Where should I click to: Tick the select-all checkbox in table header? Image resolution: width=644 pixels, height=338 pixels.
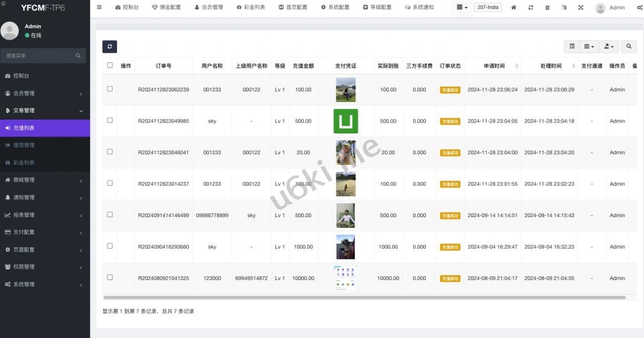[x=110, y=65]
